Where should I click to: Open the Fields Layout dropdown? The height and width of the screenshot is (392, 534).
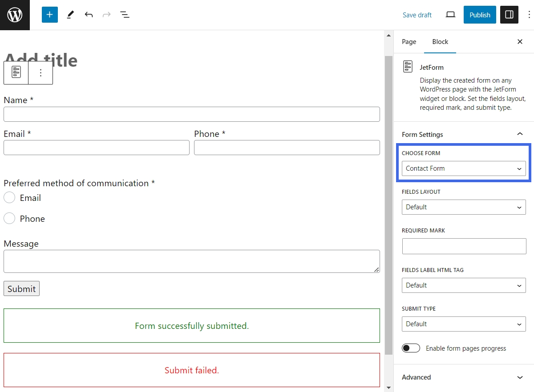pyautogui.click(x=464, y=207)
